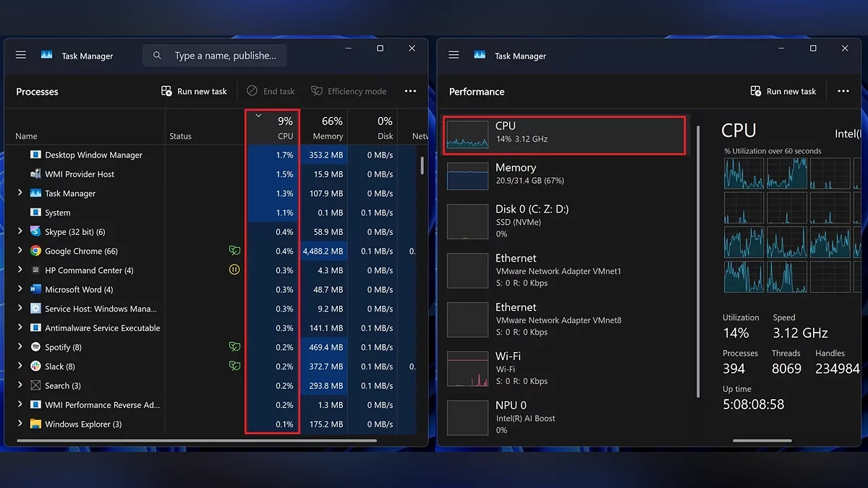Expand the Slack (8) process group
This screenshot has width=868, height=488.
(x=20, y=366)
